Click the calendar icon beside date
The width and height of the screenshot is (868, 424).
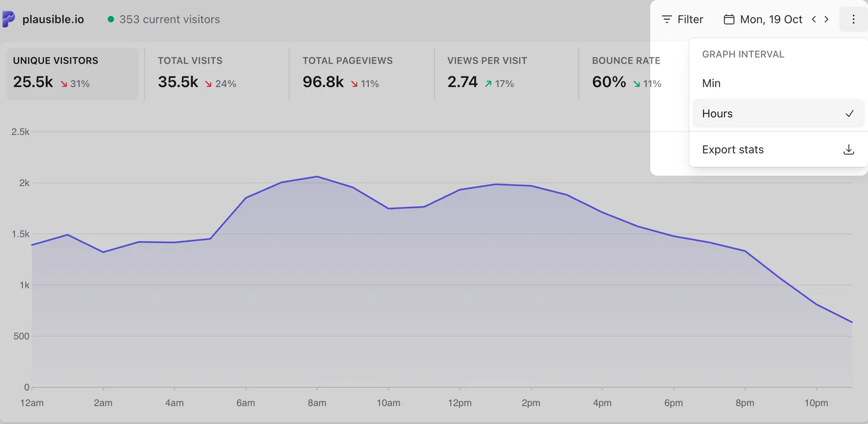(729, 20)
